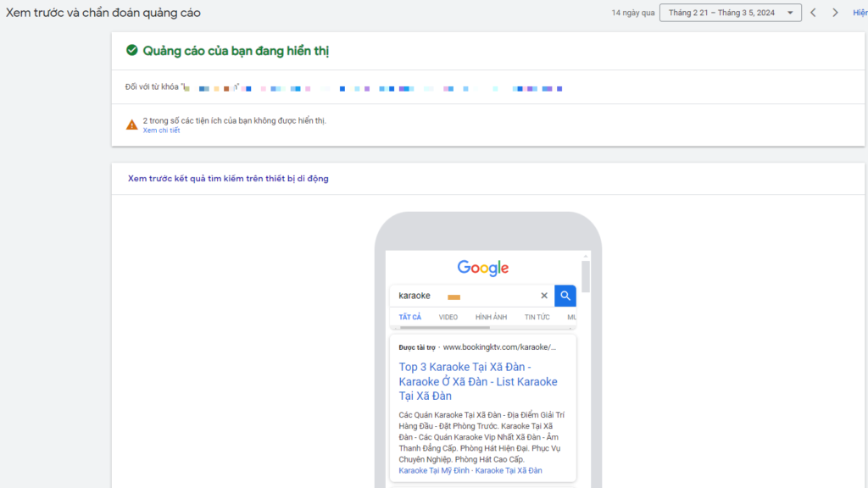The height and width of the screenshot is (488, 868).
Task: Select the HÌNH ẢNH tab
Action: click(491, 317)
